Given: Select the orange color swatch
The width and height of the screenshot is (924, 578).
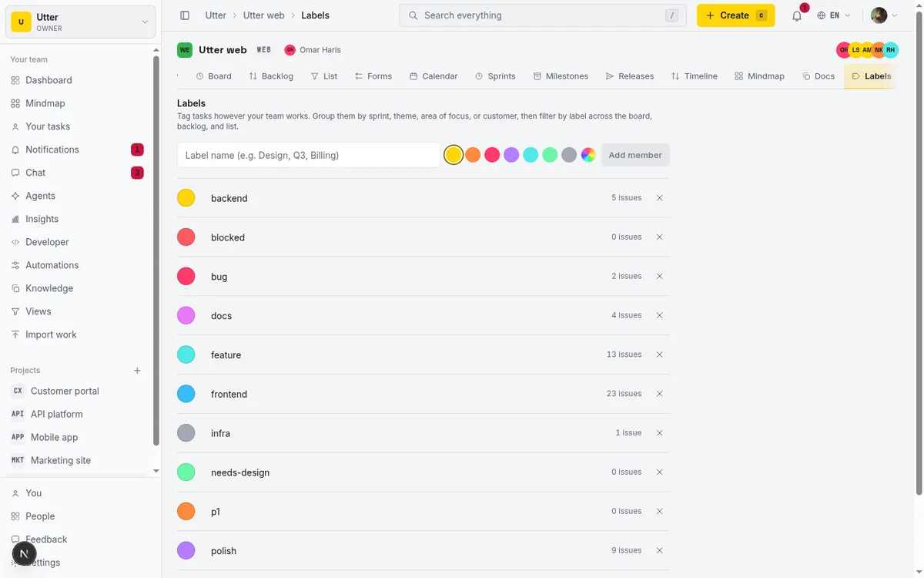Looking at the screenshot, I should [473, 155].
